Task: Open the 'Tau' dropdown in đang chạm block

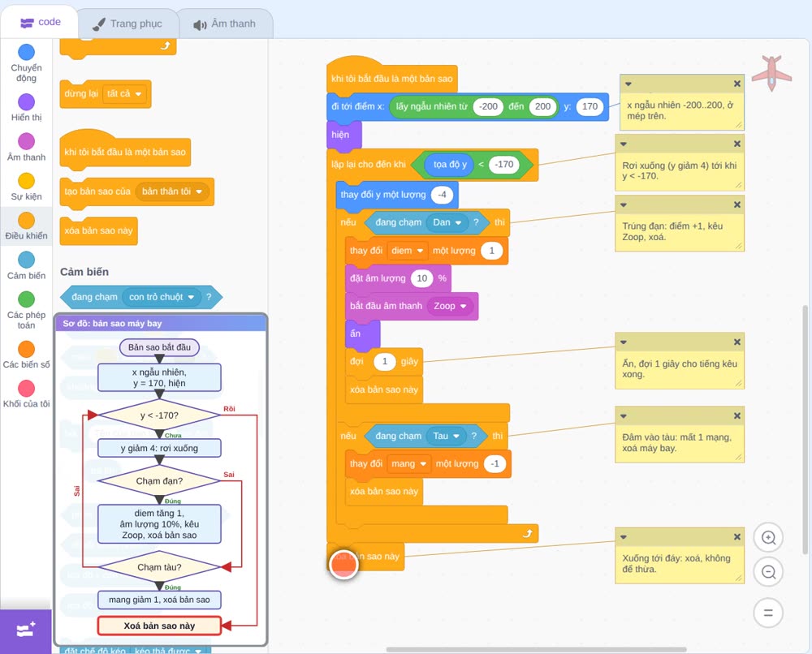Action: pyautogui.click(x=447, y=437)
